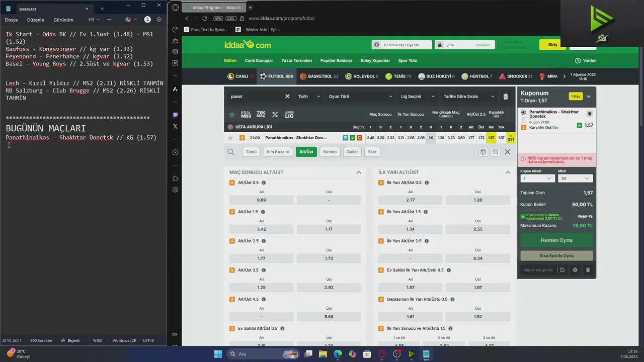This screenshot has height=362, width=644.
Task: Remove Panathinaikos bet from coupon
Action: click(590, 114)
